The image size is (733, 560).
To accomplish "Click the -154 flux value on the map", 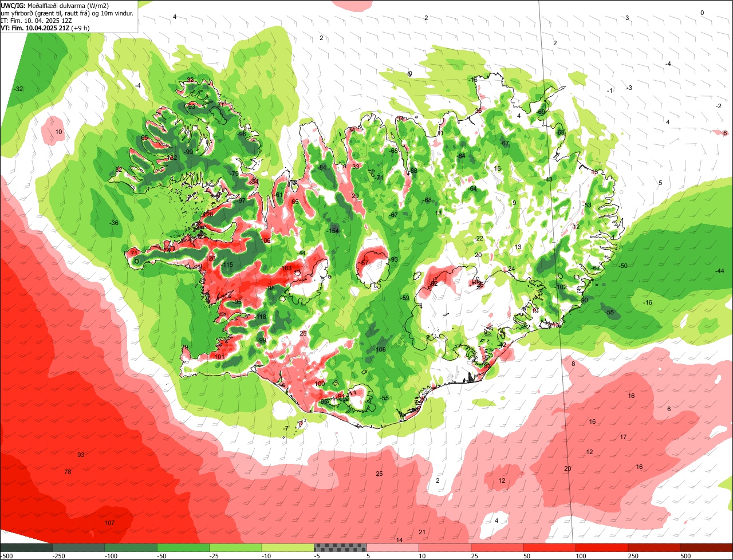I will pyautogui.click(x=333, y=230).
